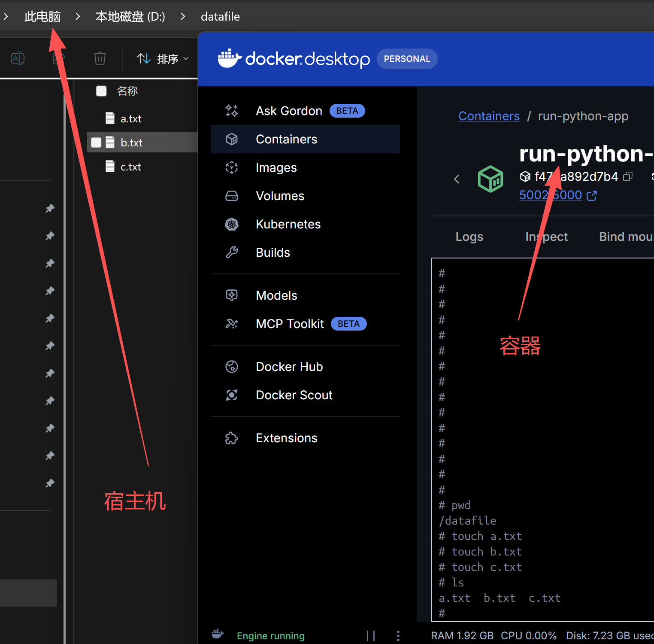This screenshot has width=654, height=644.
Task: Click the CPU 0.00% status
Action: [529, 636]
